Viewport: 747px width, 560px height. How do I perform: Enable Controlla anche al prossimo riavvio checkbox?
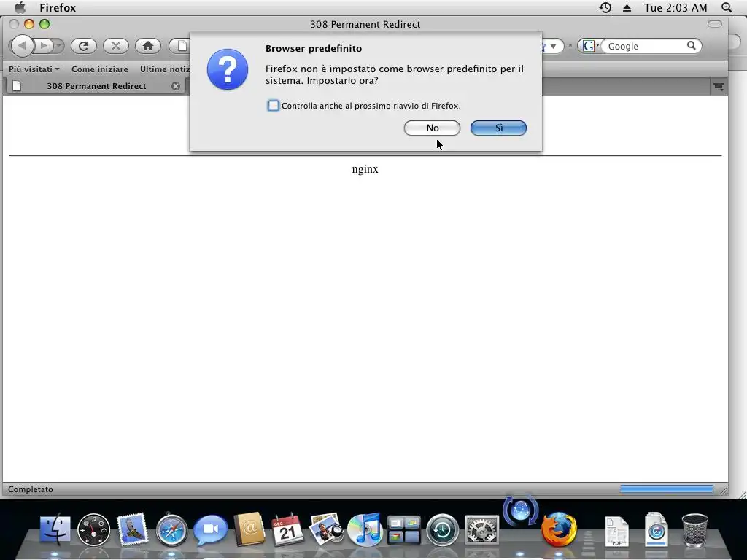273,106
